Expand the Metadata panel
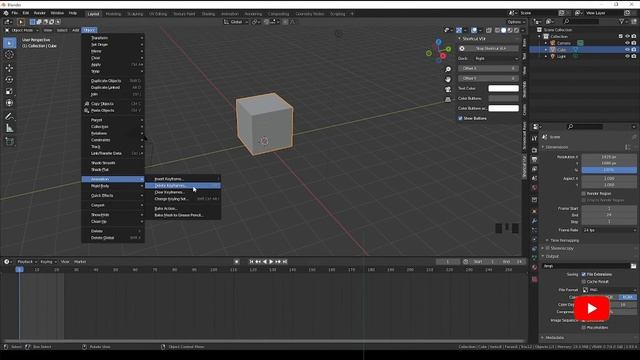Viewport: 640px width, 360px height. [x=553, y=338]
